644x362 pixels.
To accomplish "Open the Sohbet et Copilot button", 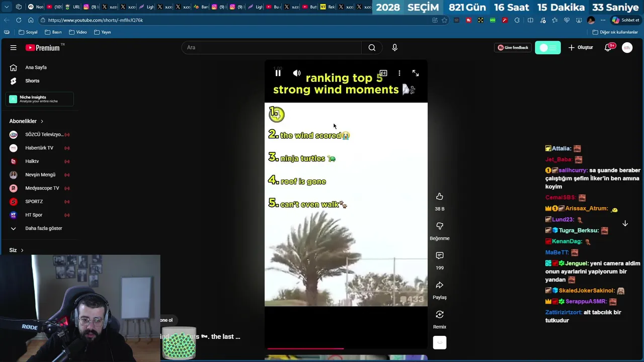I will pos(625,20).
